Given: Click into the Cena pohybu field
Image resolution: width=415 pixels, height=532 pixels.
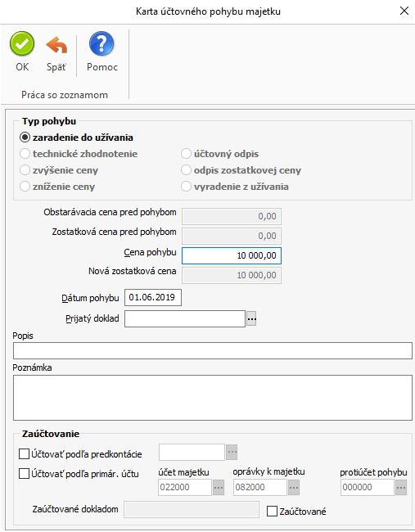Looking at the screenshot, I should [x=232, y=255].
